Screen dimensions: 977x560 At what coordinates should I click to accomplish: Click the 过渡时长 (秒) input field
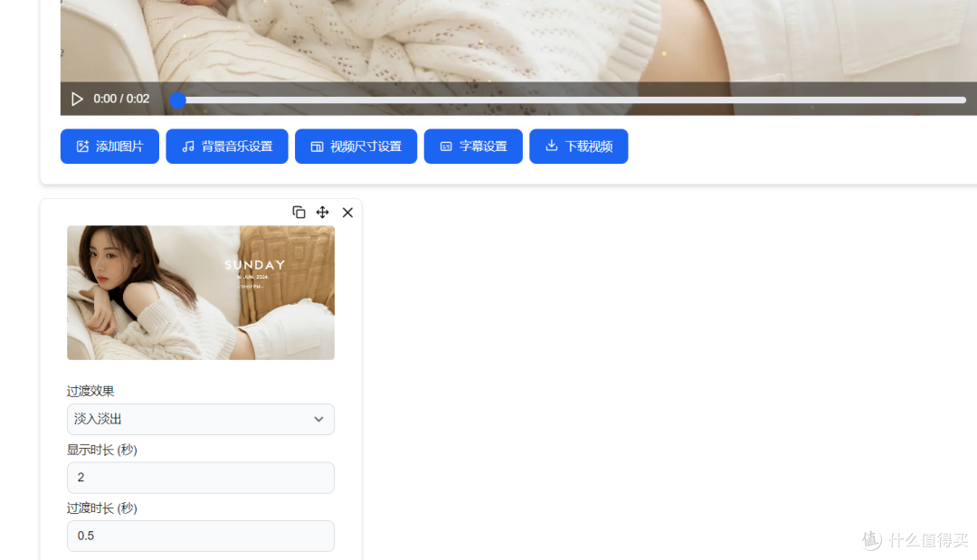(201, 536)
